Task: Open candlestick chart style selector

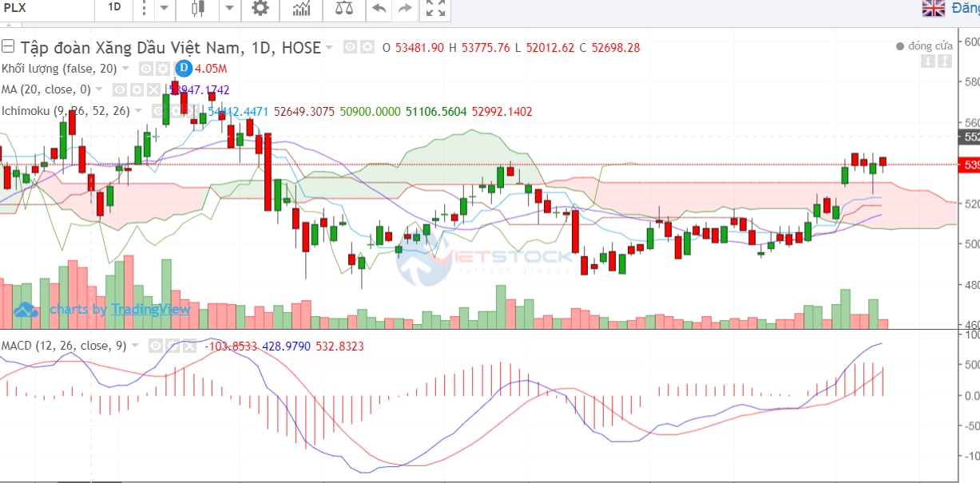Action: pyautogui.click(x=198, y=9)
